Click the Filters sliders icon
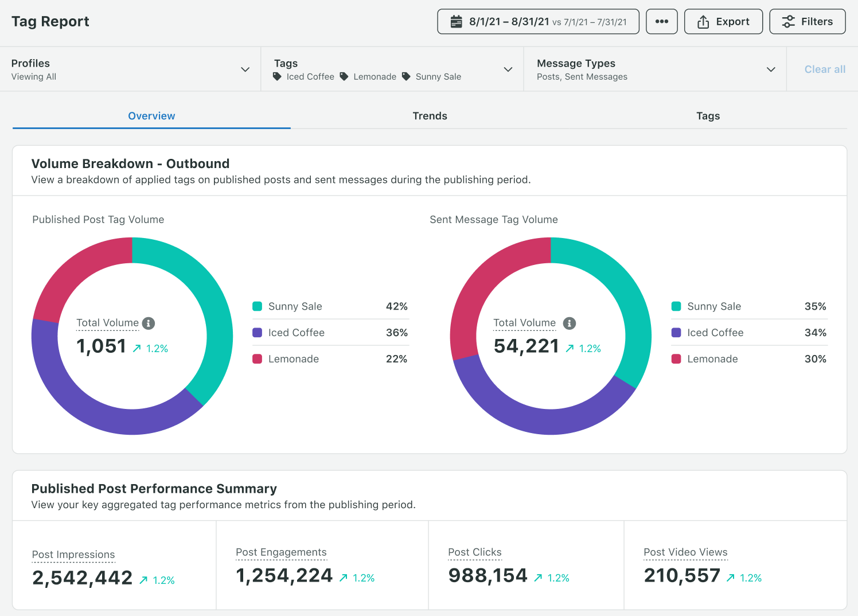This screenshot has height=616, width=858. pos(788,22)
